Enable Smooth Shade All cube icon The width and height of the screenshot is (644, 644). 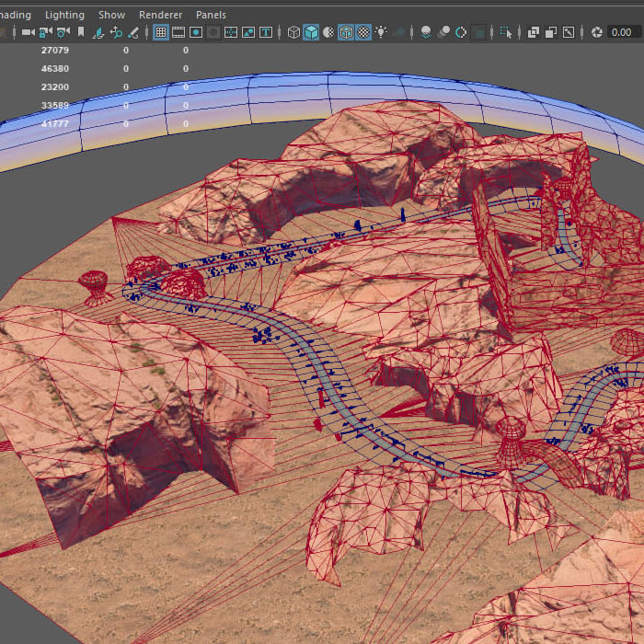tap(311, 32)
